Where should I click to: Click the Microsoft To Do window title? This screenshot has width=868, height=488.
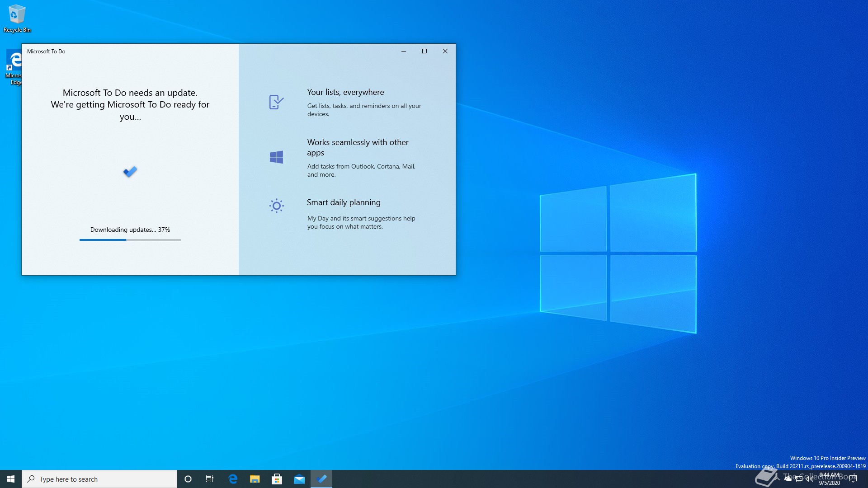coord(46,52)
